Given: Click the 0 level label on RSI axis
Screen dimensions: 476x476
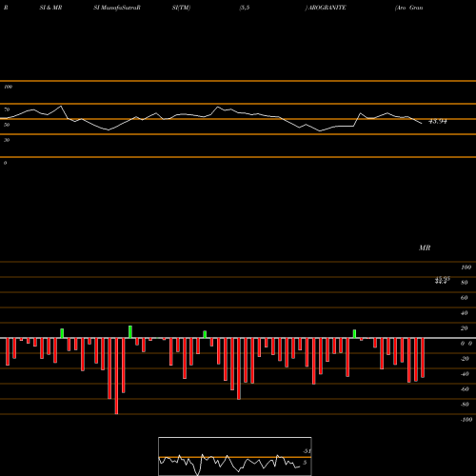Looking at the screenshot, I should 5,163.
